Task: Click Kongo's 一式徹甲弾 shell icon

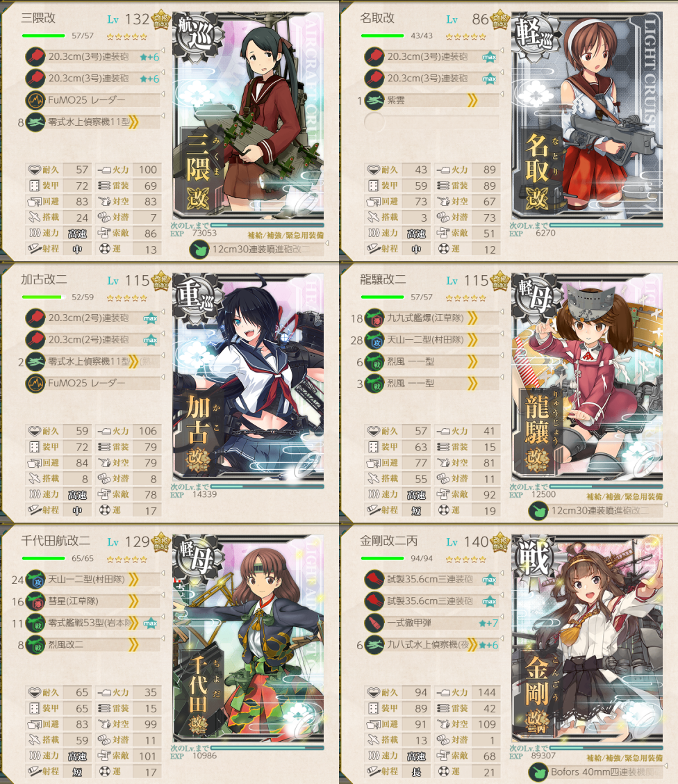Action: coord(374,623)
